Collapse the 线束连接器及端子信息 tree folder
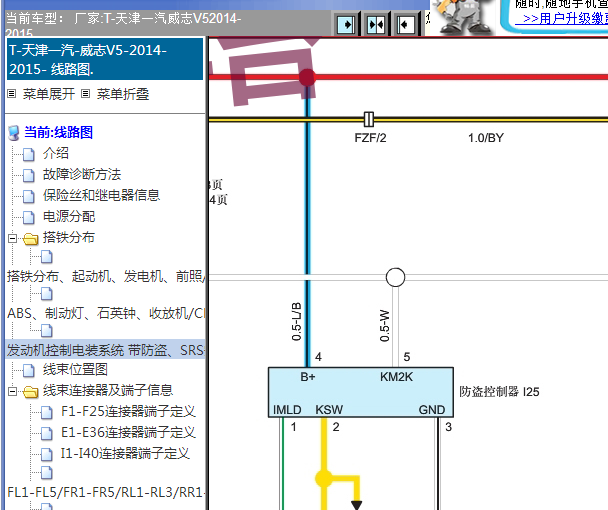 [x=12, y=391]
